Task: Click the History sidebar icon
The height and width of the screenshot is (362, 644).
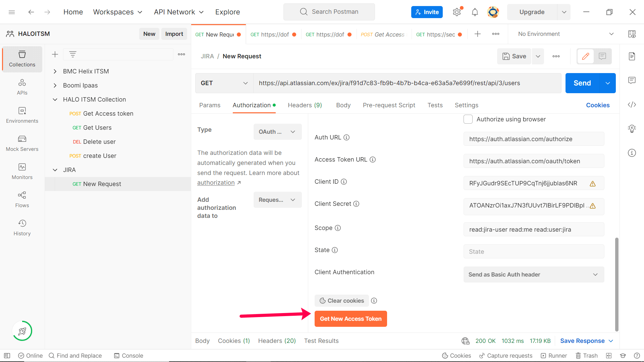Action: (x=22, y=223)
